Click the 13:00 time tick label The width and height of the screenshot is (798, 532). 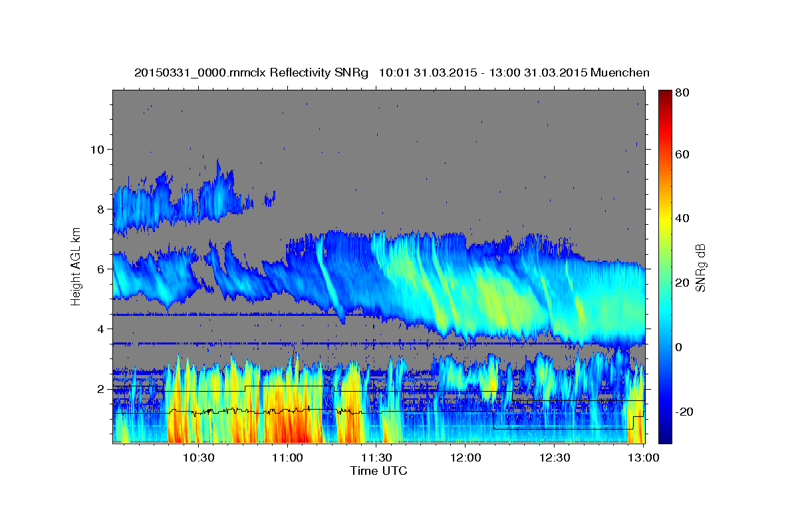click(x=644, y=458)
